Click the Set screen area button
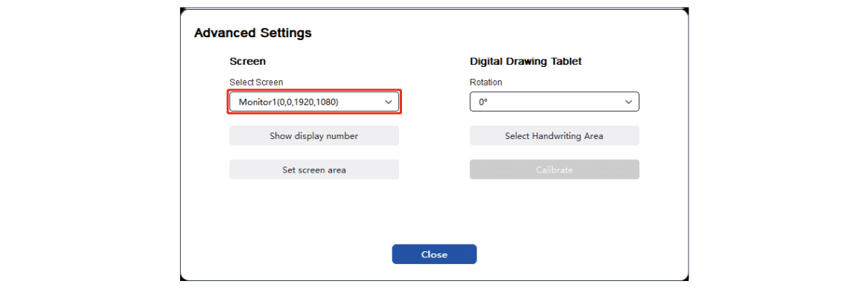 coord(314,170)
